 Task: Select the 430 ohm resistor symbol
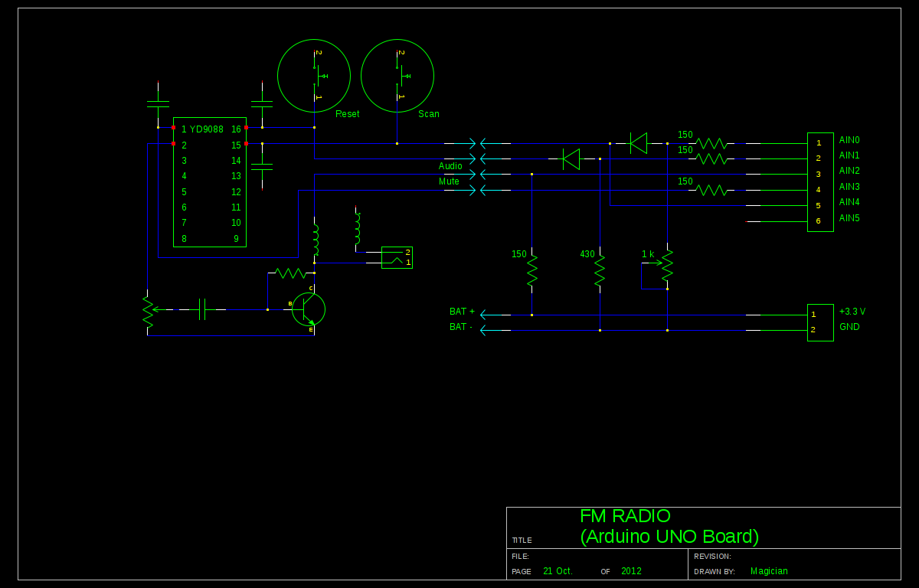pyautogui.click(x=600, y=270)
